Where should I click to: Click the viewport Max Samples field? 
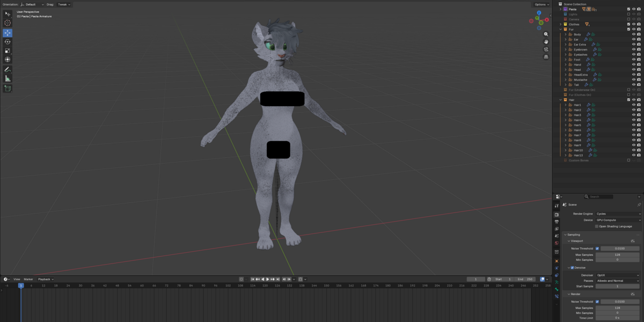tap(618, 254)
